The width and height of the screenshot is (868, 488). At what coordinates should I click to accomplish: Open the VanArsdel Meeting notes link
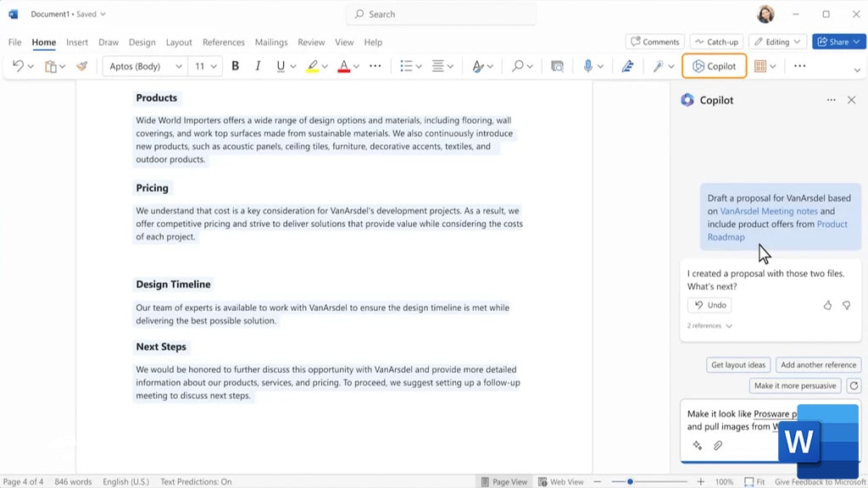768,211
